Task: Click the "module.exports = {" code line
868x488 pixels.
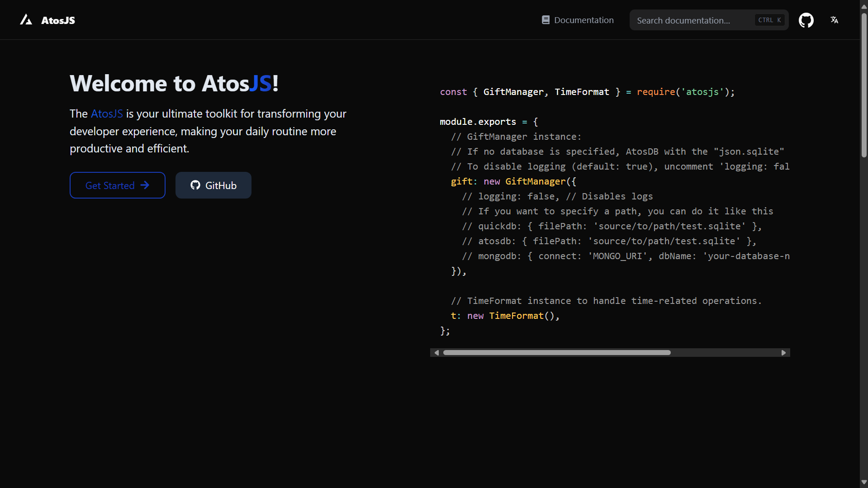Action: [x=489, y=122]
